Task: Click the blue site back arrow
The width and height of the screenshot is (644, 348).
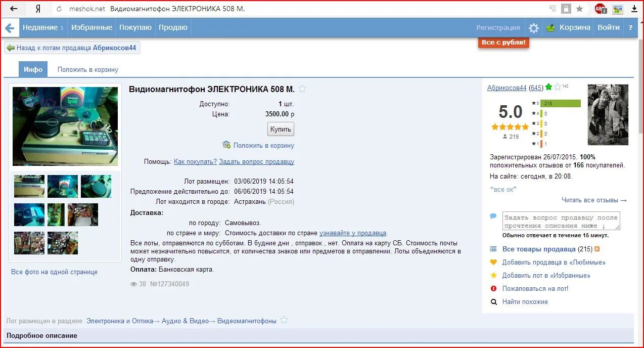Action: (x=10, y=28)
